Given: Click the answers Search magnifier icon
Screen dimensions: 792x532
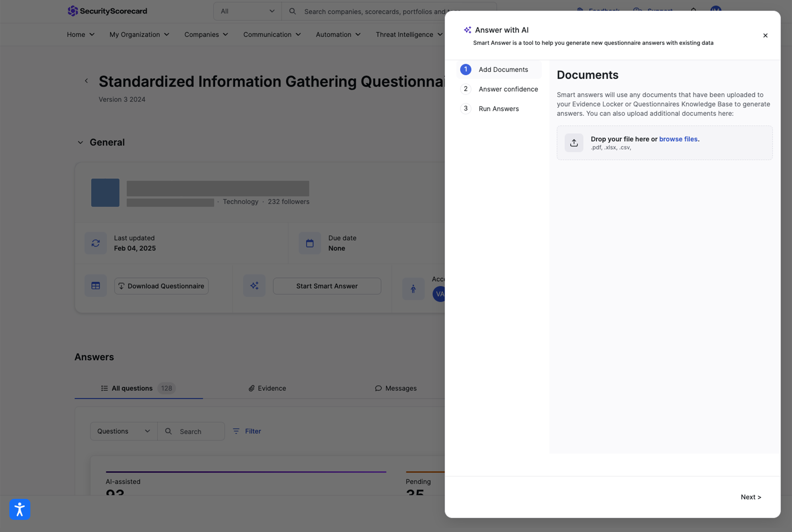Looking at the screenshot, I should coord(168,431).
